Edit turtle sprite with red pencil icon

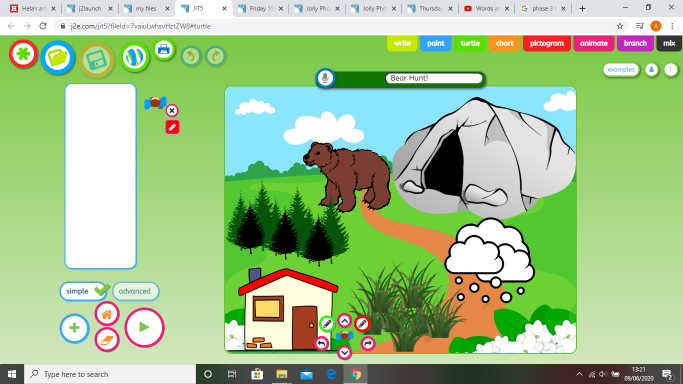click(x=172, y=127)
